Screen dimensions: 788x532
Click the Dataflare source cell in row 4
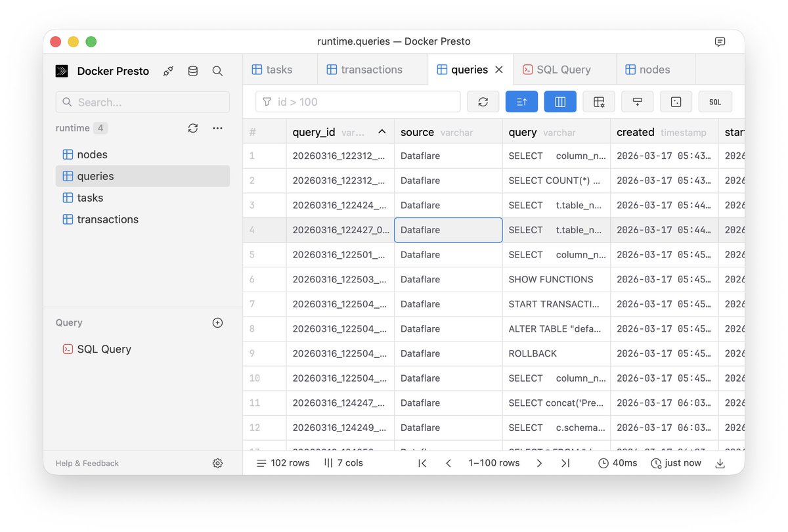449,230
